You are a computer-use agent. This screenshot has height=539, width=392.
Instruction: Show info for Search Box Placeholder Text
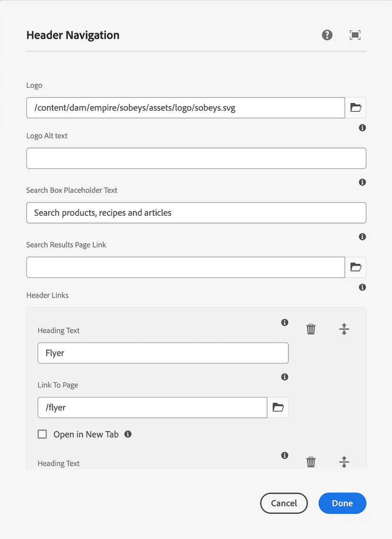[362, 182]
